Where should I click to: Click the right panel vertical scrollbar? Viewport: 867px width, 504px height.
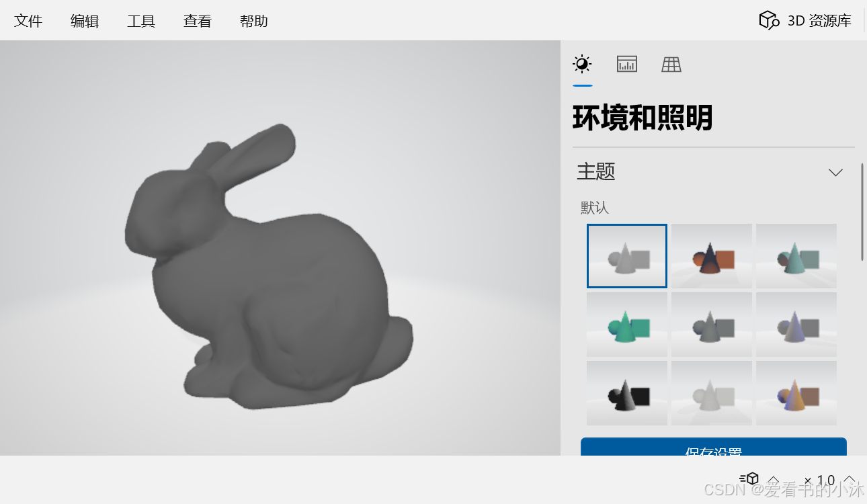pyautogui.click(x=862, y=212)
